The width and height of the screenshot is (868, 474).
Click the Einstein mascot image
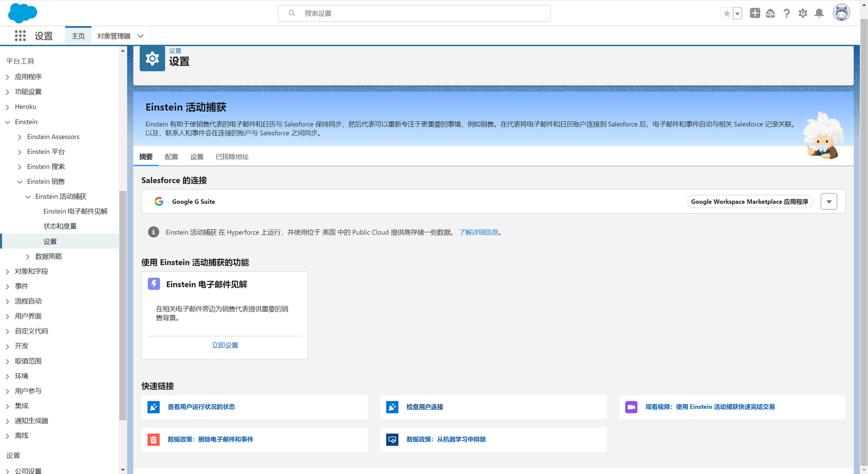[x=823, y=135]
